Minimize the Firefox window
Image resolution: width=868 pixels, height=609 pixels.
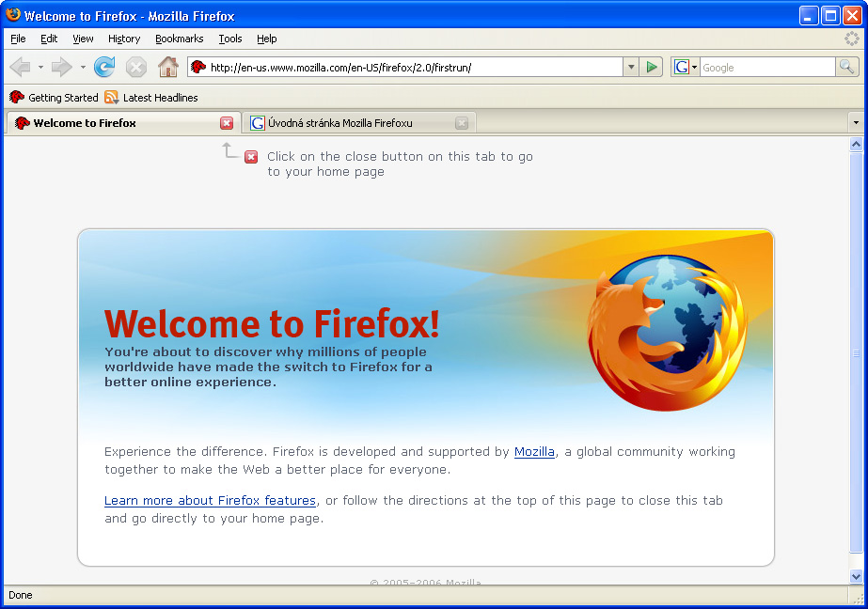pyautogui.click(x=808, y=15)
